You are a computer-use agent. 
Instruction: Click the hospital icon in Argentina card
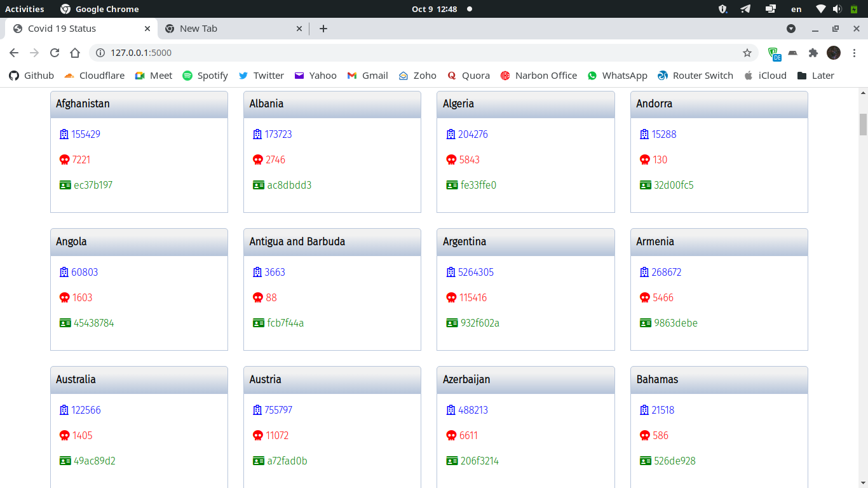(451, 272)
